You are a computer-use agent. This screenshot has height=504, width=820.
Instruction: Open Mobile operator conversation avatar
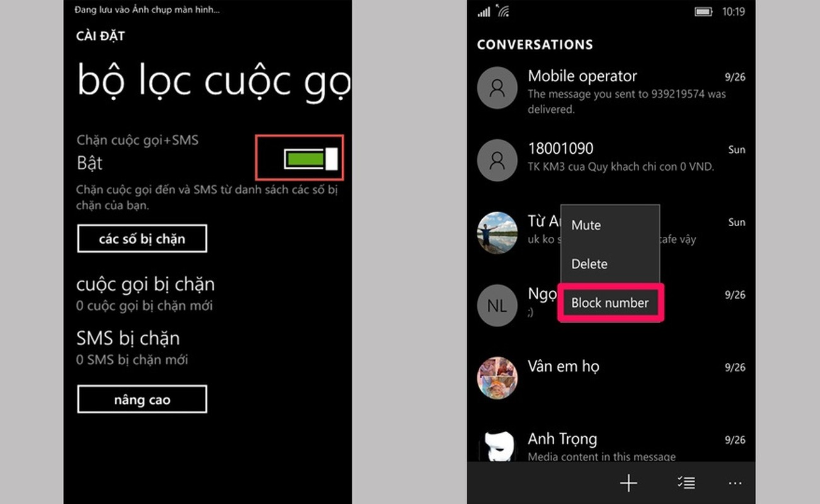497,88
